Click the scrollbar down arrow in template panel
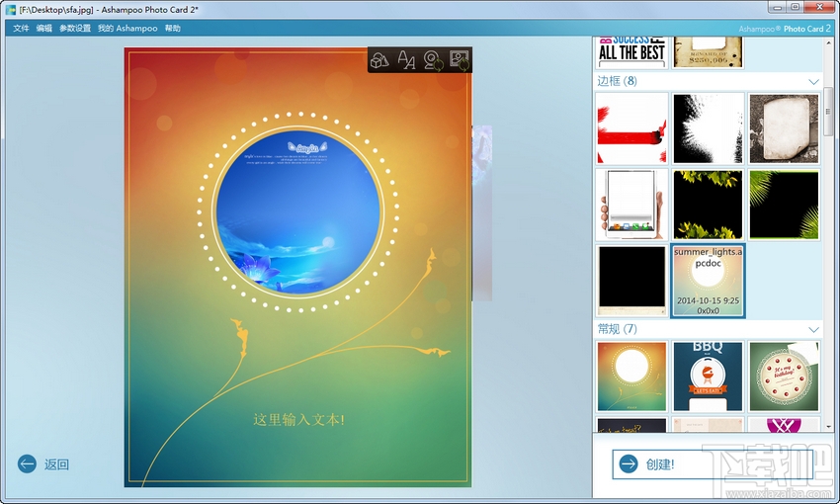This screenshot has height=504, width=840. coord(828,427)
